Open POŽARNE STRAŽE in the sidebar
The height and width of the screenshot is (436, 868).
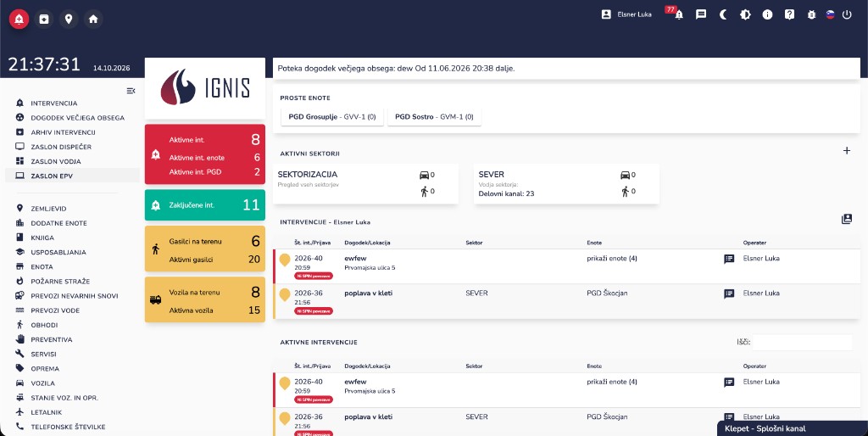pyautogui.click(x=72, y=281)
